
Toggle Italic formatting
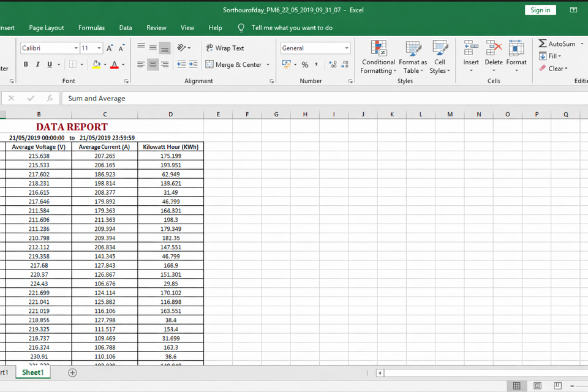pos(37,64)
